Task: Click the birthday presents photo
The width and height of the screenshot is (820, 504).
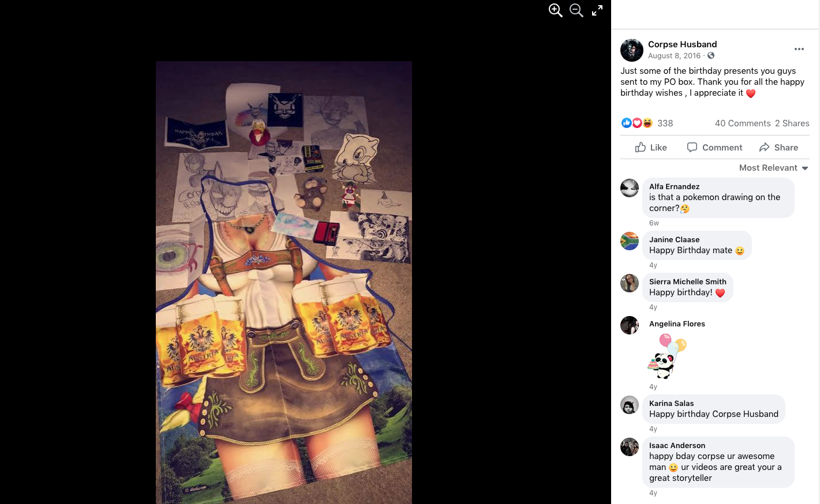Action: 284,283
